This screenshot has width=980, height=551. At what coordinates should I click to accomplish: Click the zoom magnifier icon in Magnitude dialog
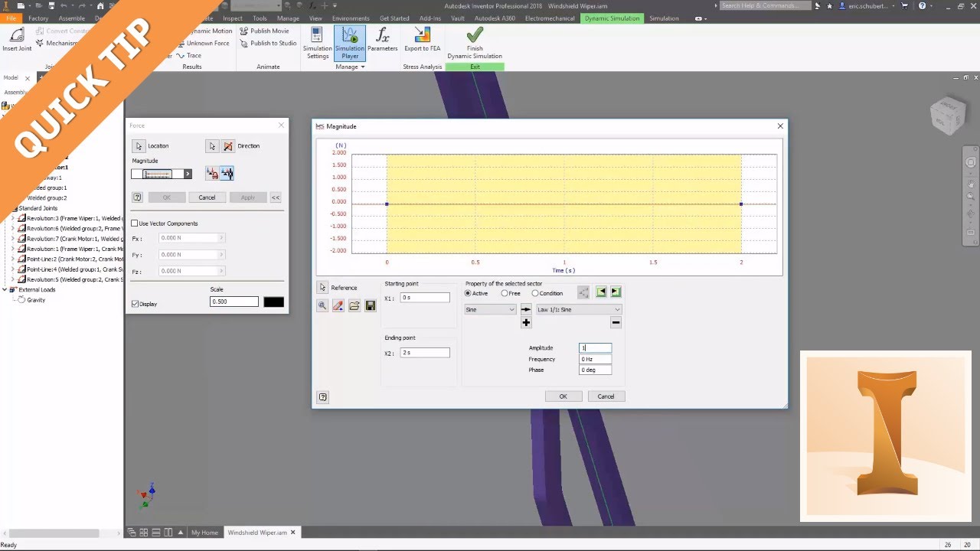323,305
